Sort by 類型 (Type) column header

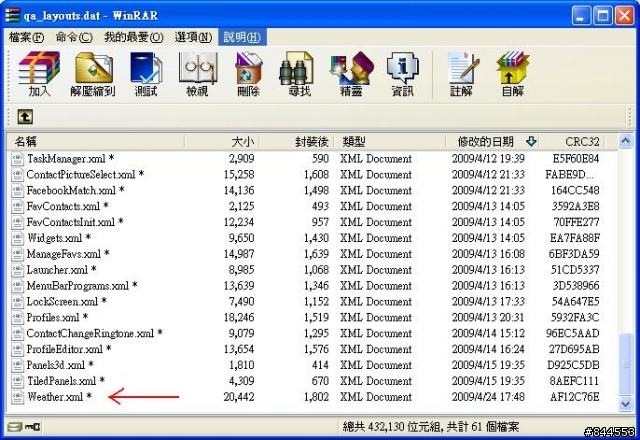tap(390, 142)
